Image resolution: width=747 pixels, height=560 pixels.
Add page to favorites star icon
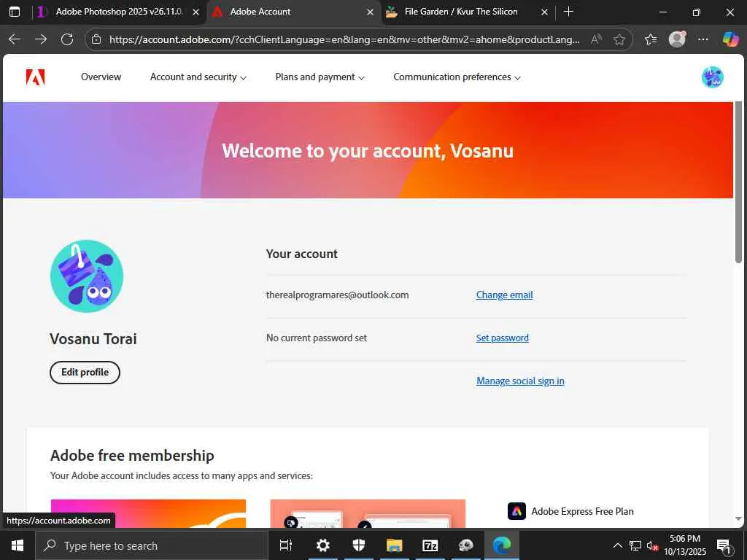(619, 39)
